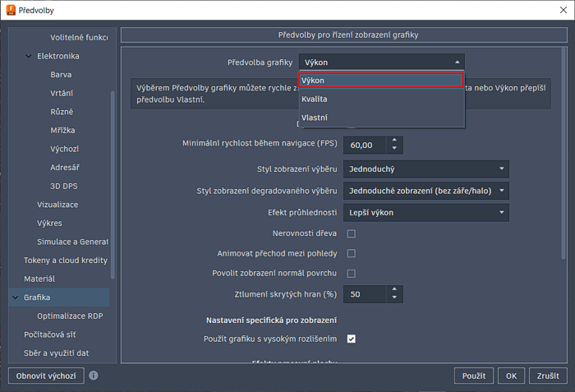Decrease Ztlumení skrytých hran with down arrow

394,298
